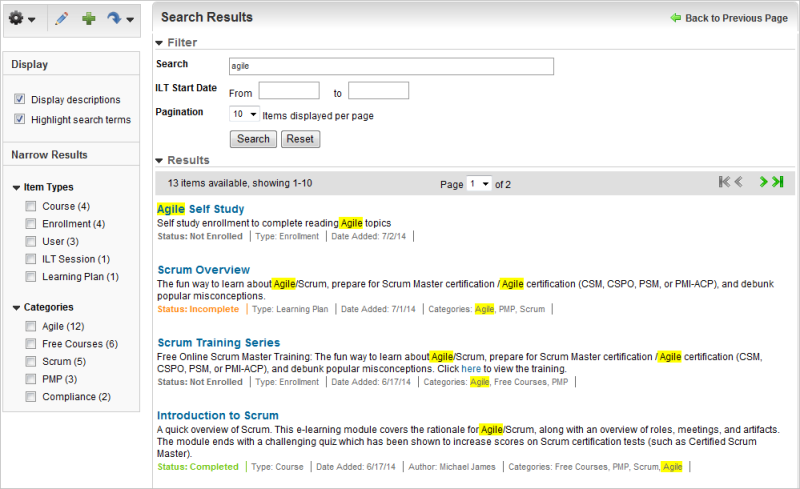The width and height of the screenshot is (800, 489).
Task: Go to first page of results
Action: (x=724, y=182)
